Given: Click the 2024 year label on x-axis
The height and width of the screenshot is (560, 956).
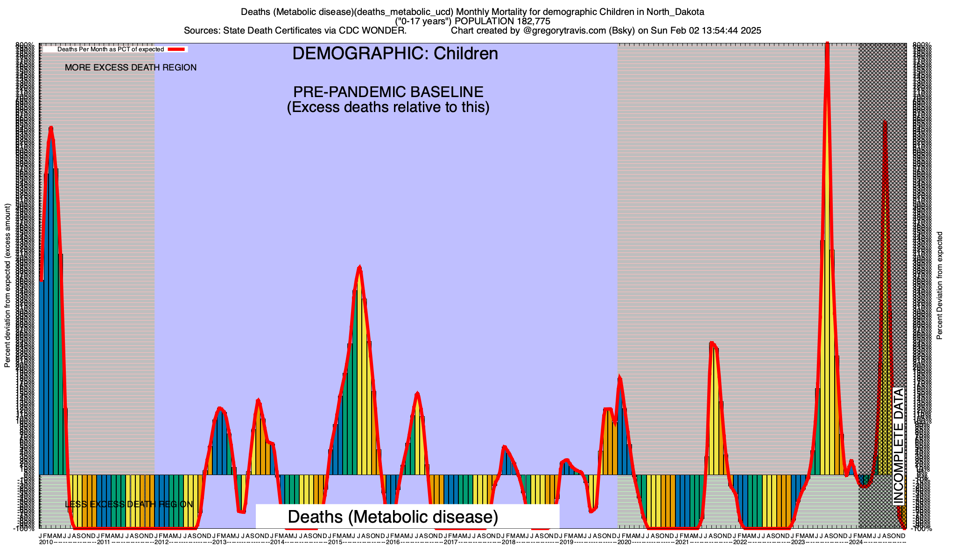Looking at the screenshot, I should point(856,542).
